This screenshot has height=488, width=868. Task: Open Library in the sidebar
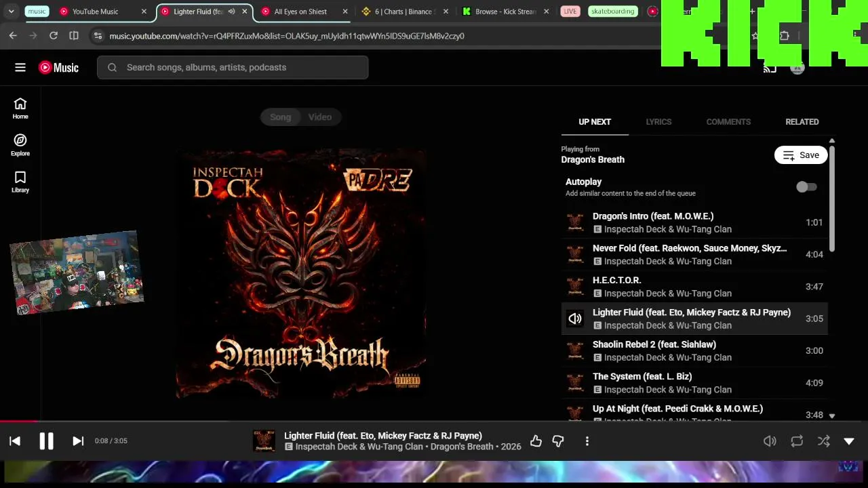pos(20,182)
